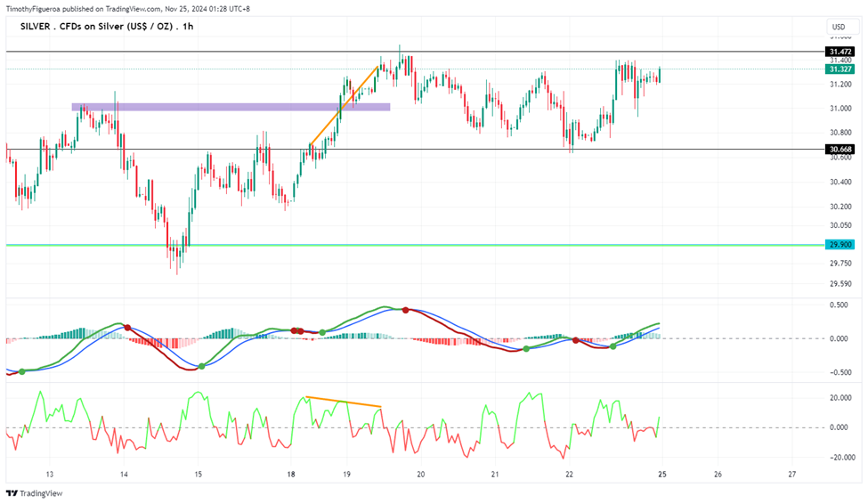Click the 29.900 green level price label
Image resolution: width=868 pixels, height=504 pixels.
(840, 244)
